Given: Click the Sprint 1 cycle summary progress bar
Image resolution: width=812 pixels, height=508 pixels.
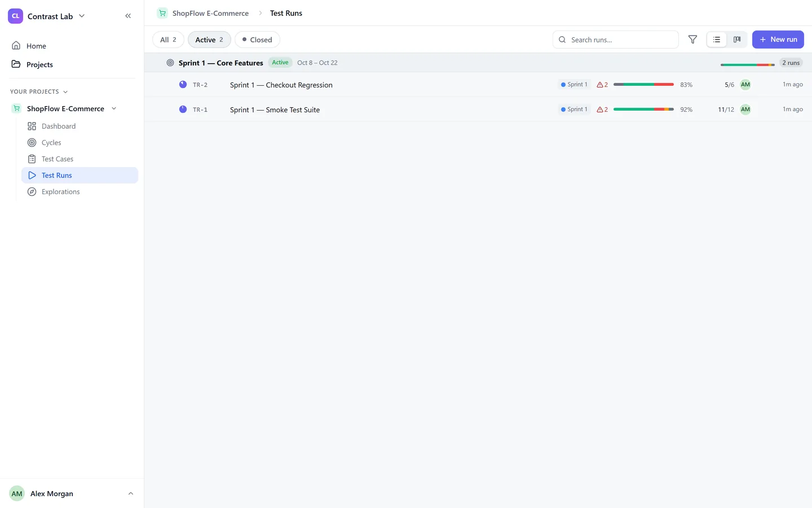Looking at the screenshot, I should click(747, 65).
